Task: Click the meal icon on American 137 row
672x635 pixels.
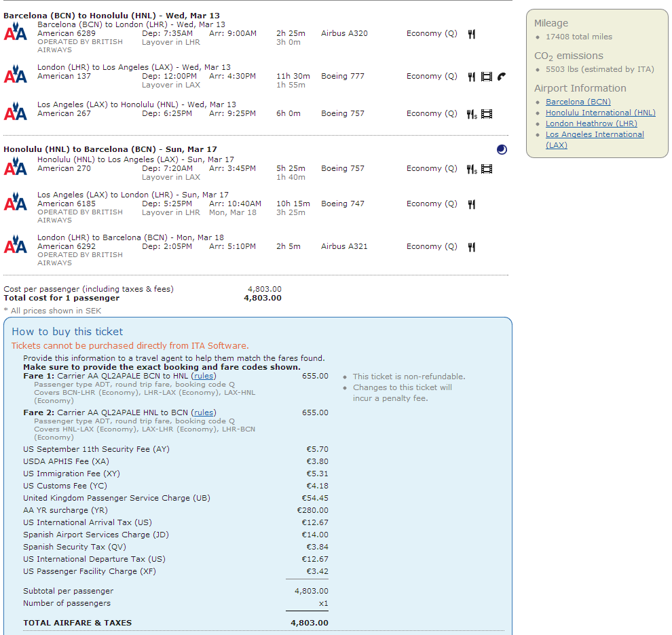Action: tap(471, 77)
